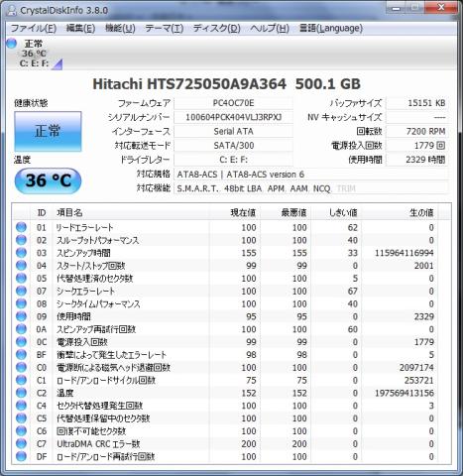463x476 pixels.
Task: Click status orb for 01 リードエラーレート
Action: click(x=21, y=227)
